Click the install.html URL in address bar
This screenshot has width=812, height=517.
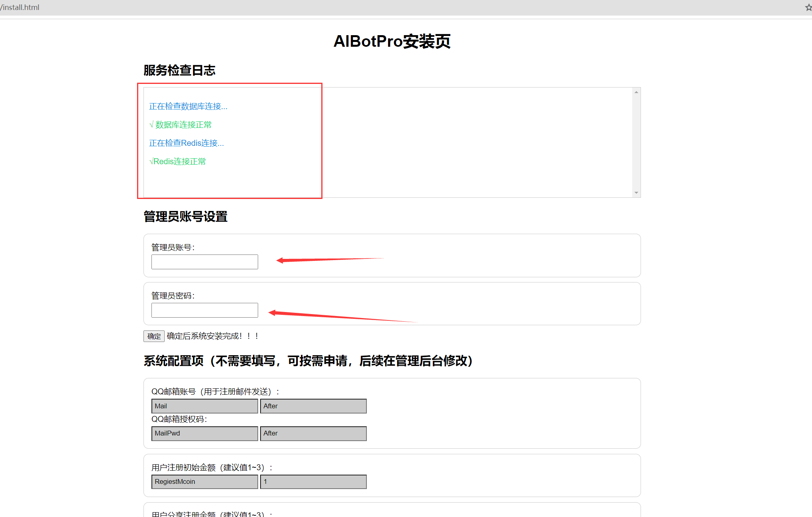(20, 8)
